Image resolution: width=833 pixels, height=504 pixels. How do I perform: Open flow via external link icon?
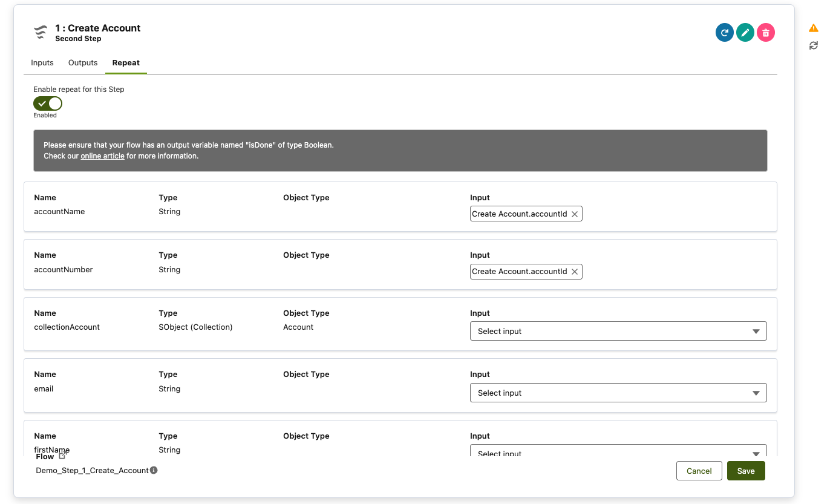click(62, 456)
